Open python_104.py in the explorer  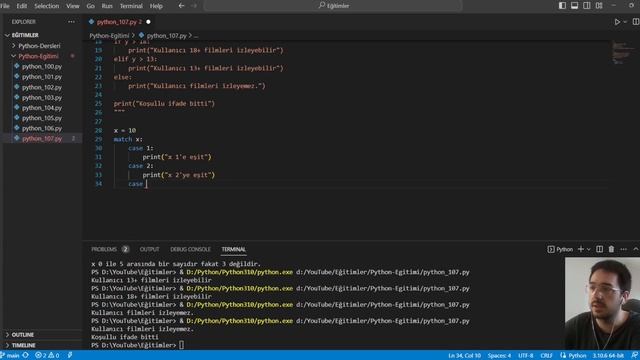pos(42,108)
